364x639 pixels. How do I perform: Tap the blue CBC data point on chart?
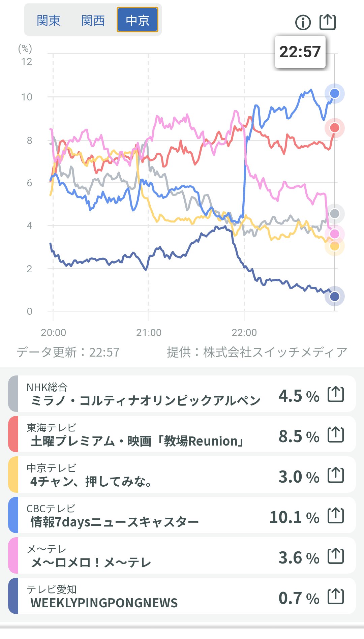coord(334,93)
